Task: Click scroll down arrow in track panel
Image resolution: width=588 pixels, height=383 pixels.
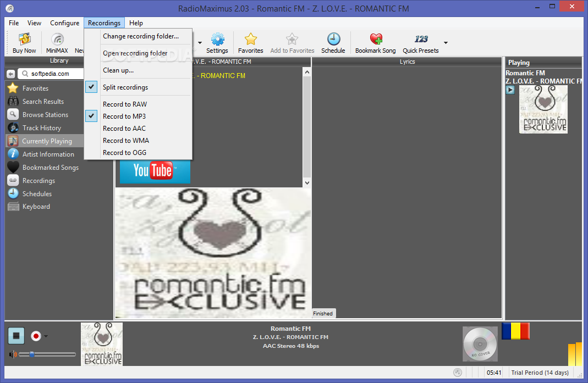Action: (307, 183)
